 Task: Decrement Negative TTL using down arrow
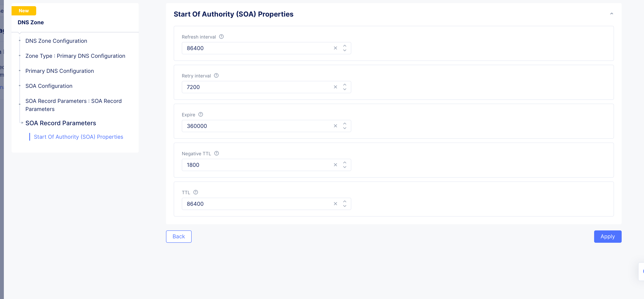(x=344, y=167)
